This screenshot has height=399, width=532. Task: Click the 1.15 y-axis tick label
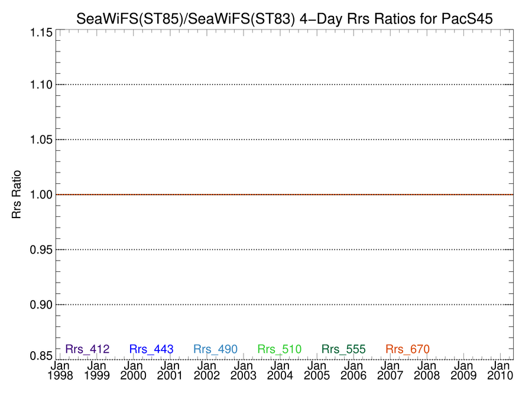pyautogui.click(x=41, y=33)
